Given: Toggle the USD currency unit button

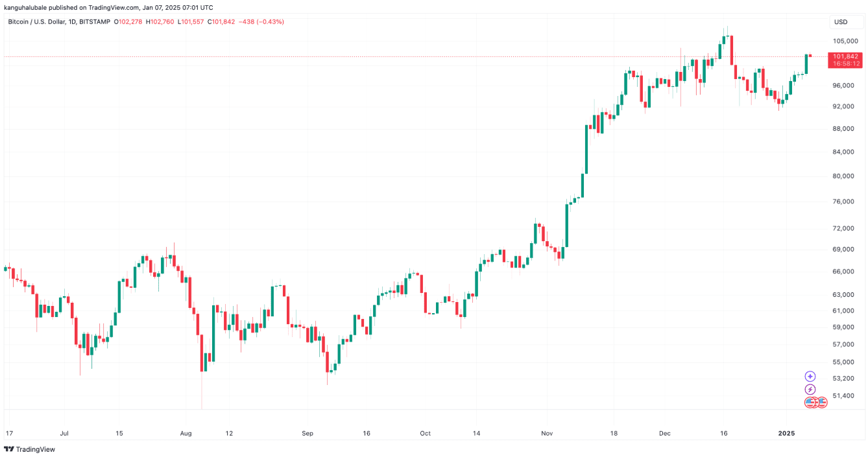Looking at the screenshot, I should [x=840, y=22].
